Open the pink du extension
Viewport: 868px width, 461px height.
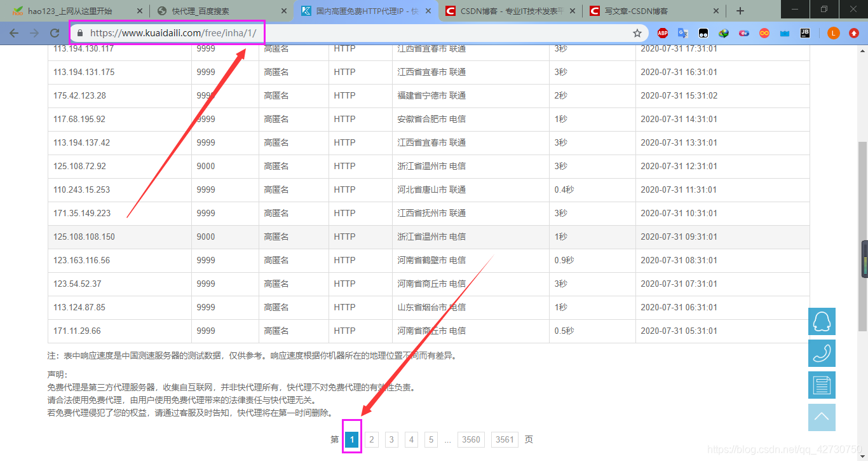(744, 33)
